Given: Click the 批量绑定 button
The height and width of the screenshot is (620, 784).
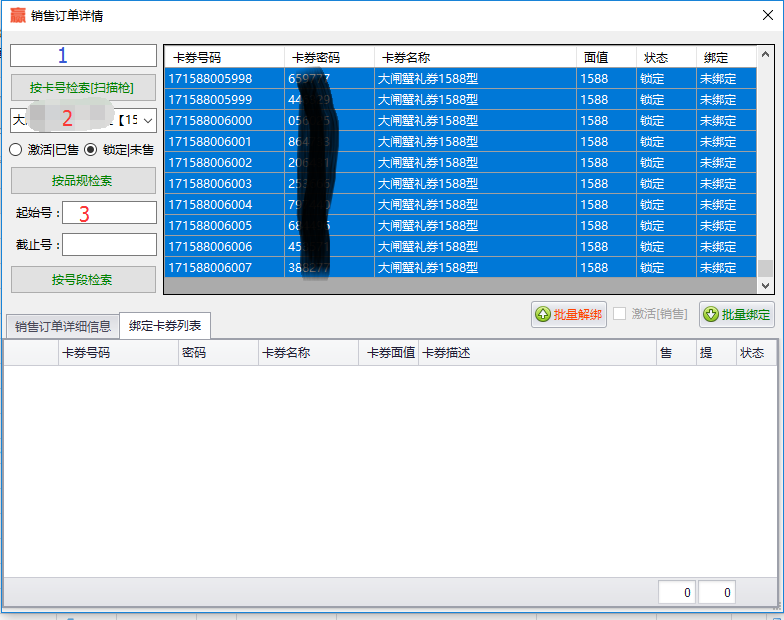Looking at the screenshot, I should click(x=737, y=314).
